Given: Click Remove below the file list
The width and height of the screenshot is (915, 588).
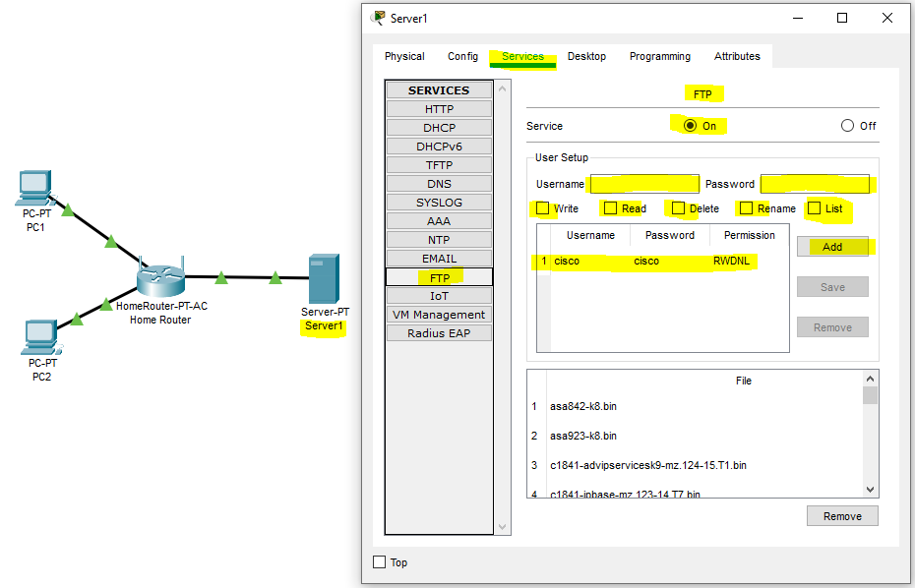Looking at the screenshot, I should pos(842,515).
